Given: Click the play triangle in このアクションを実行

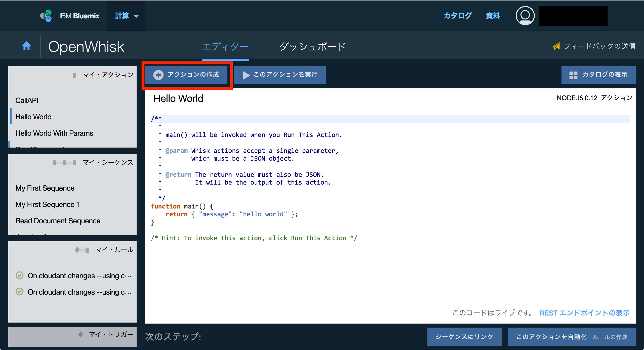Looking at the screenshot, I should pos(246,75).
